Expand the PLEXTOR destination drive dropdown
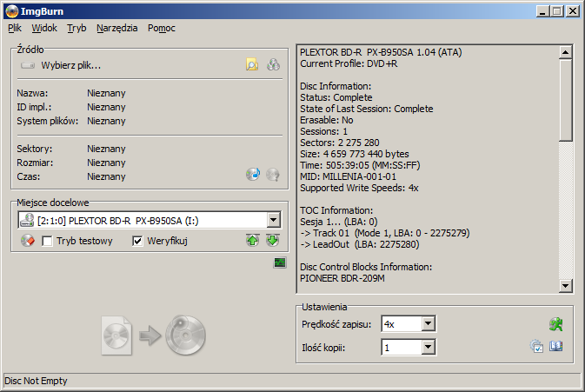585x392 pixels. [x=274, y=220]
